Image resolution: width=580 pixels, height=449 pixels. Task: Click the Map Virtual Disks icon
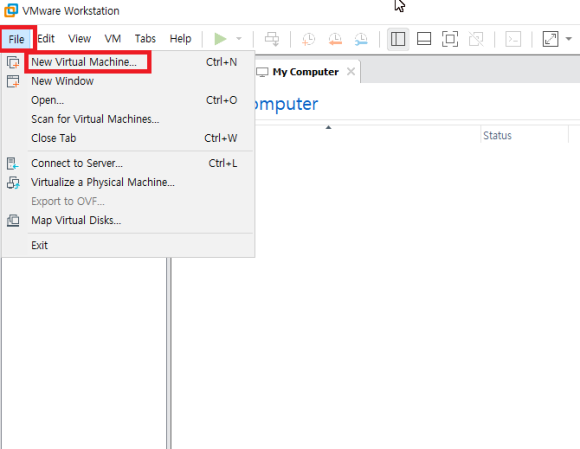point(13,221)
